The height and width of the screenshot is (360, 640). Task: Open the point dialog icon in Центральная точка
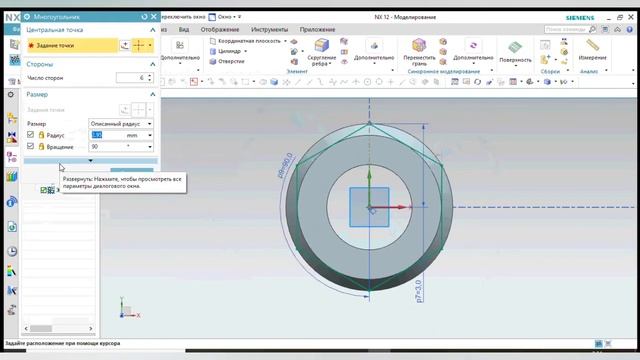(x=125, y=45)
